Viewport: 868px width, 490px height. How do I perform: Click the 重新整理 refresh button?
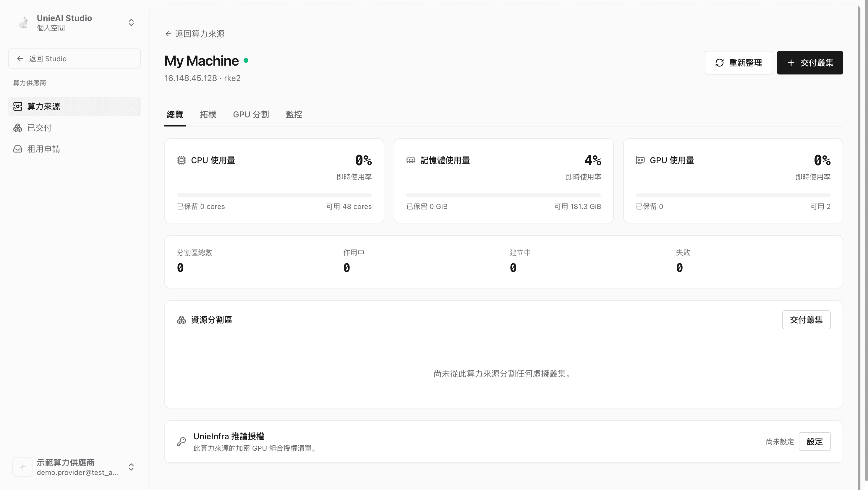tap(738, 63)
